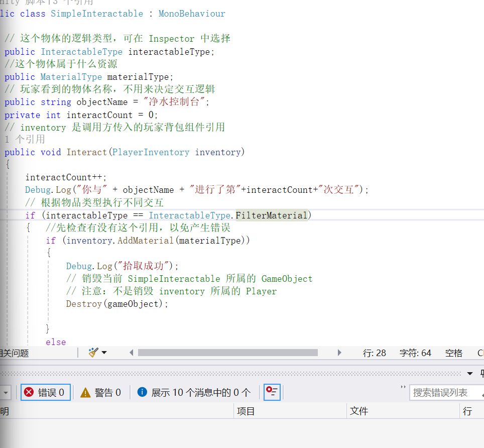Screen dimensions: 484x448
Task: Toggle the build and IntelliSense filter icon
Action: 272,392
